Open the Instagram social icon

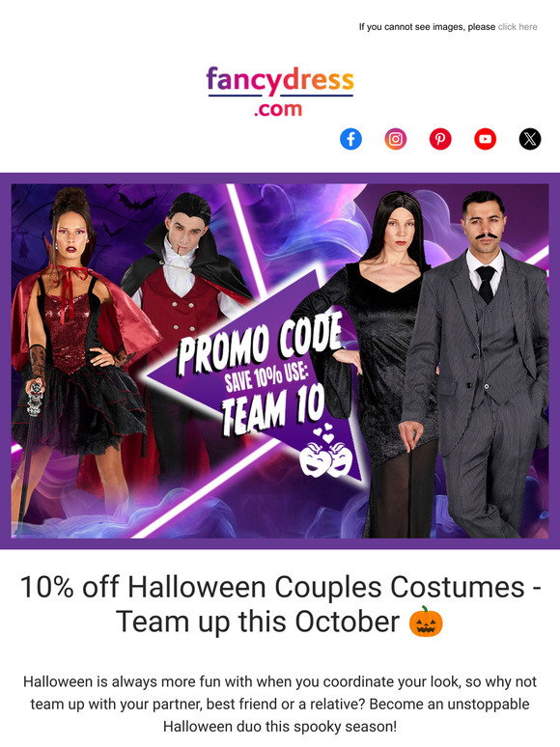pyautogui.click(x=396, y=139)
